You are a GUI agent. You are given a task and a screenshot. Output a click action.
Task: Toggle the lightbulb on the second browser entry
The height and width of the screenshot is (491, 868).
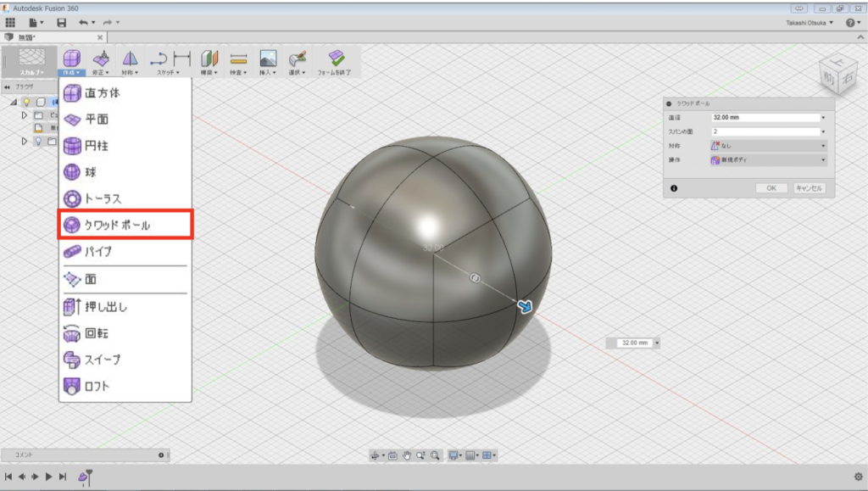pyautogui.click(x=39, y=140)
